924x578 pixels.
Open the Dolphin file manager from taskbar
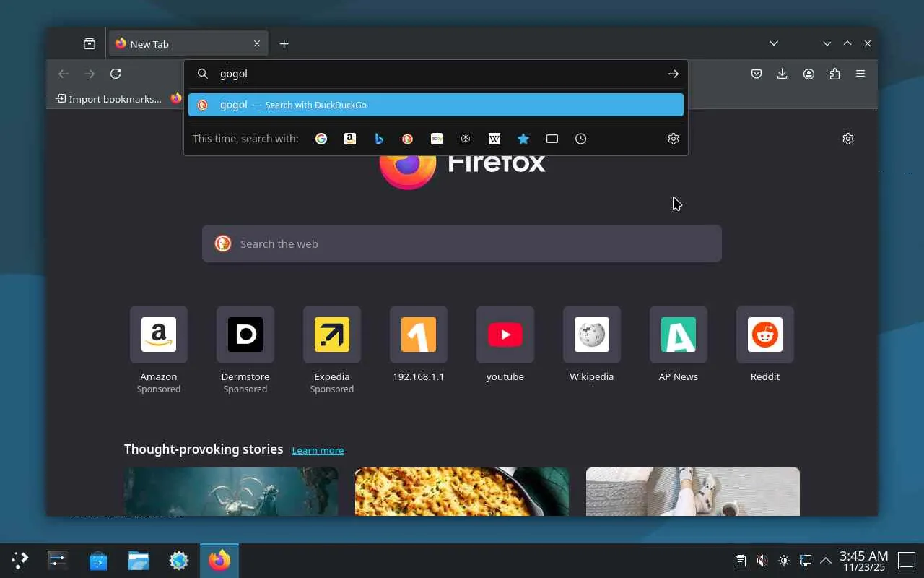(x=139, y=560)
